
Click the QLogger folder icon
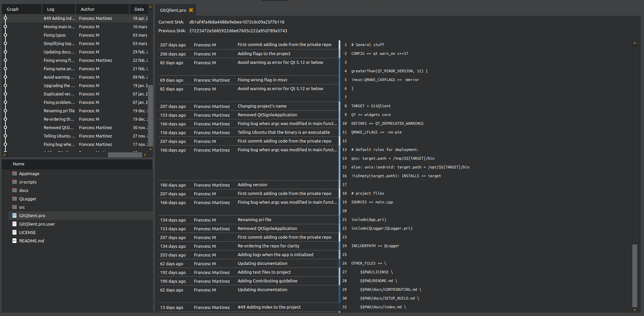(x=14, y=199)
